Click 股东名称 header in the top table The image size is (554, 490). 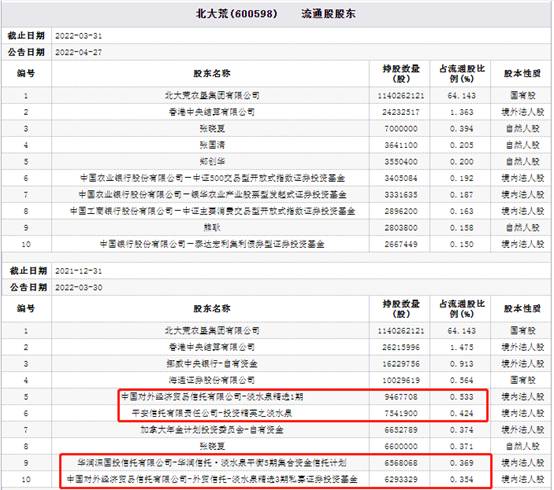[212, 73]
